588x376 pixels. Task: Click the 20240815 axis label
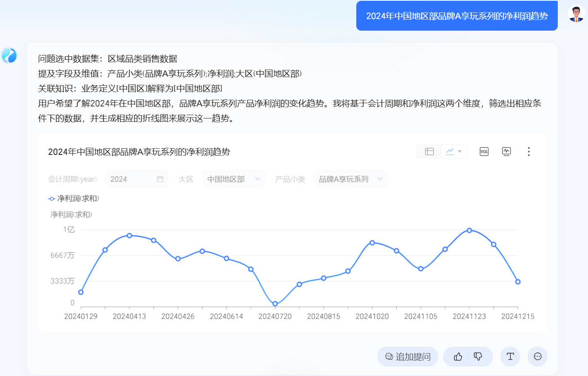(324, 316)
